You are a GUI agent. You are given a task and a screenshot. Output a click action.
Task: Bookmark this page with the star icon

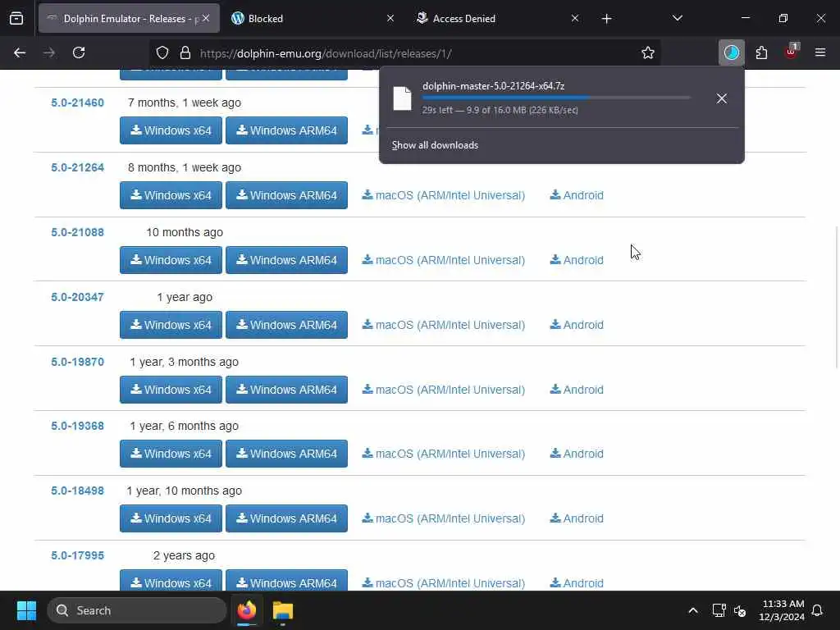[x=648, y=52]
